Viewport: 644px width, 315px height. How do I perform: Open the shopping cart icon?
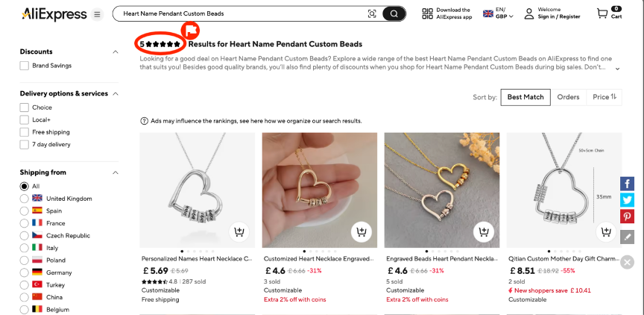602,13
